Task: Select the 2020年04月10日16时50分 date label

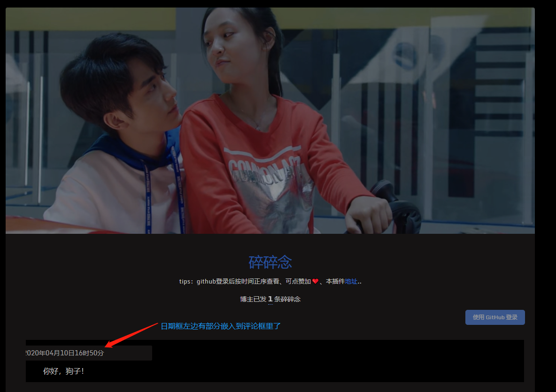Action: pyautogui.click(x=65, y=353)
